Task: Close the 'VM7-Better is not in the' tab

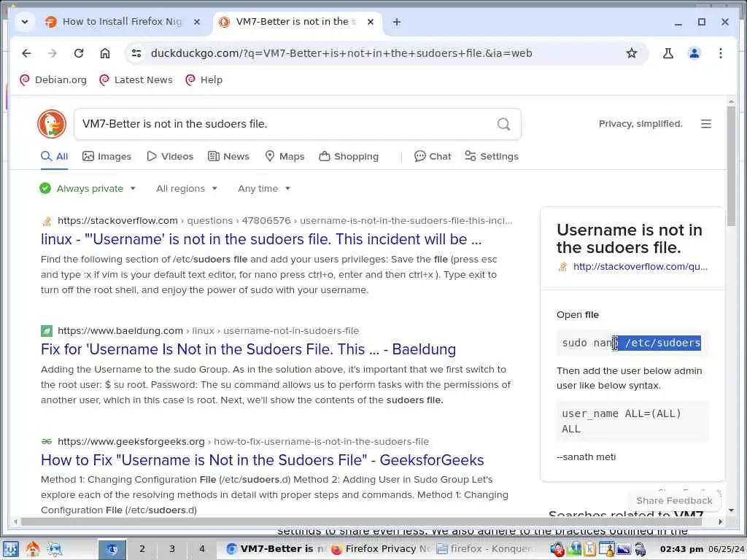Action: (x=370, y=22)
